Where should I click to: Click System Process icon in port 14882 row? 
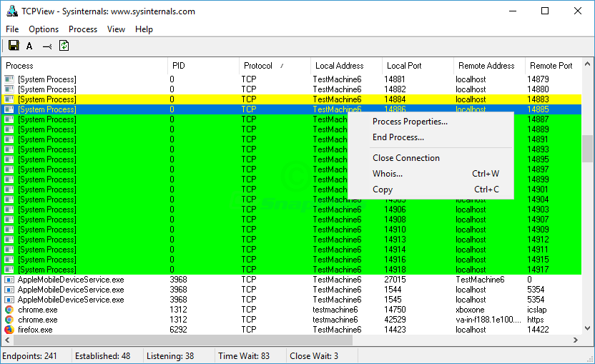[x=9, y=89]
